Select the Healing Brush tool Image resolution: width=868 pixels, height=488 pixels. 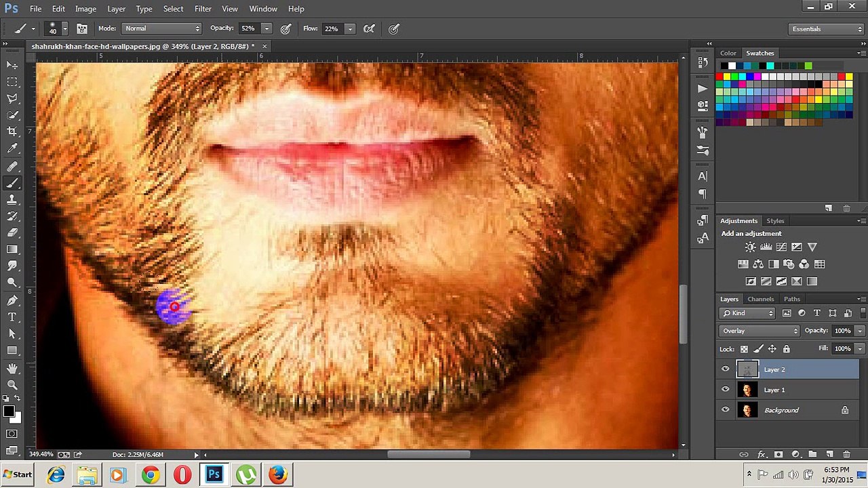[x=12, y=166]
